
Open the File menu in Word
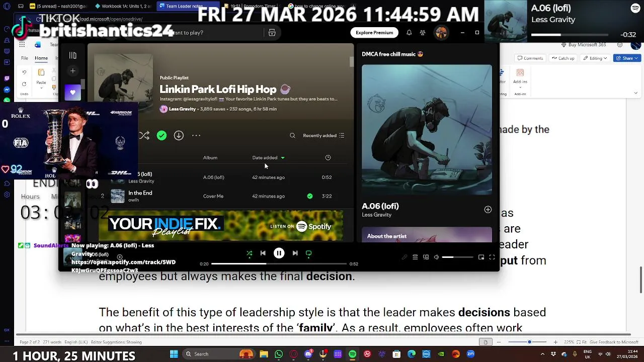(x=24, y=58)
